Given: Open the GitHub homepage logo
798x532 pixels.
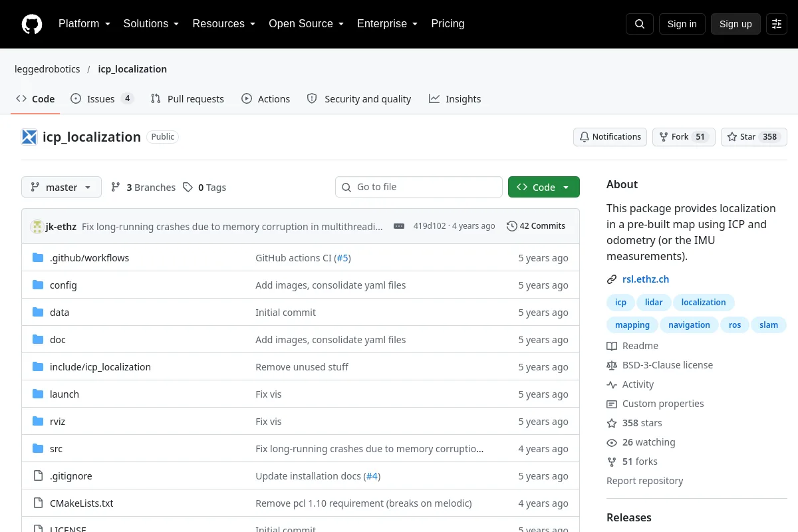Looking at the screenshot, I should pos(32,24).
